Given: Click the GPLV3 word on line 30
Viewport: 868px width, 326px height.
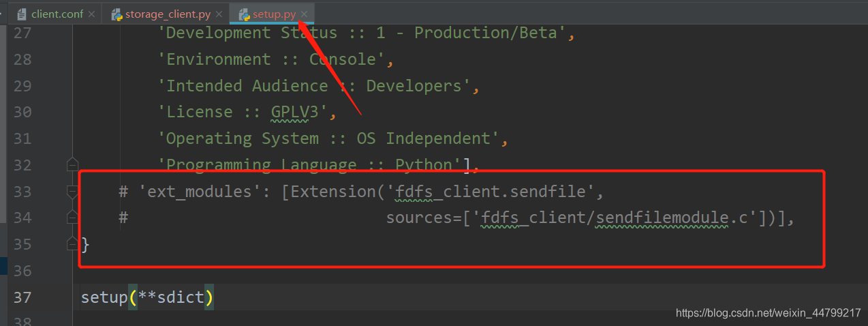Looking at the screenshot, I should [x=294, y=112].
